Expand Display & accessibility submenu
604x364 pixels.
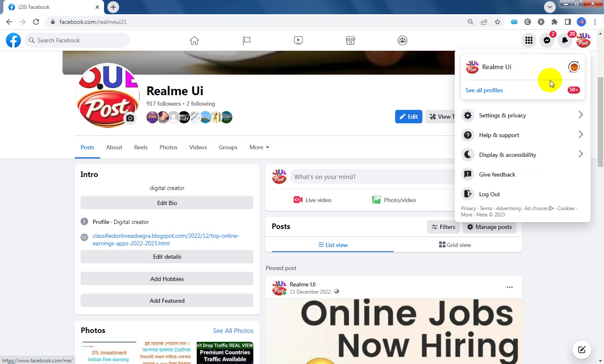[523, 155]
